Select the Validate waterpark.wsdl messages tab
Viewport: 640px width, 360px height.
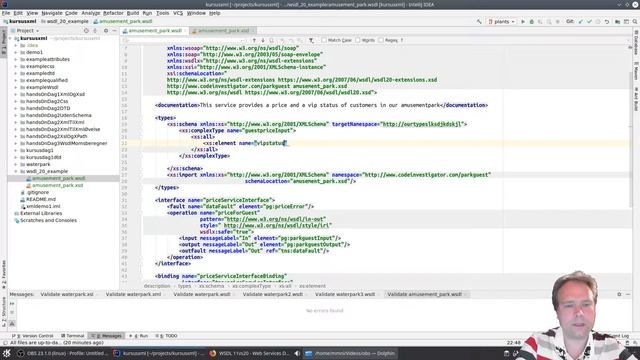[x=202, y=294]
